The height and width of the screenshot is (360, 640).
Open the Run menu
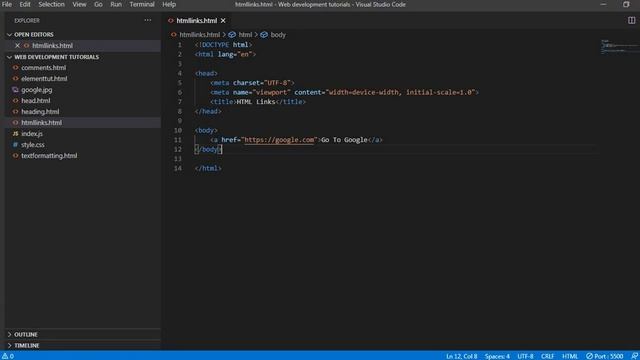coord(116,4)
